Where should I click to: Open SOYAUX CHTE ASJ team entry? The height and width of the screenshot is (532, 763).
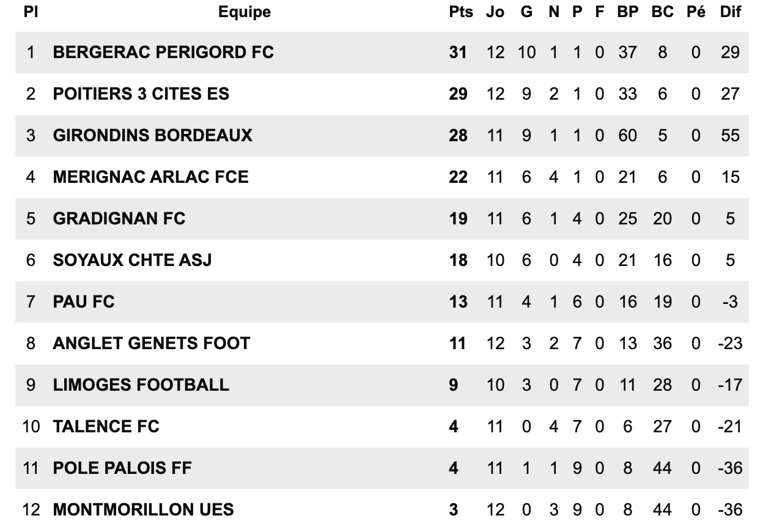point(133,260)
